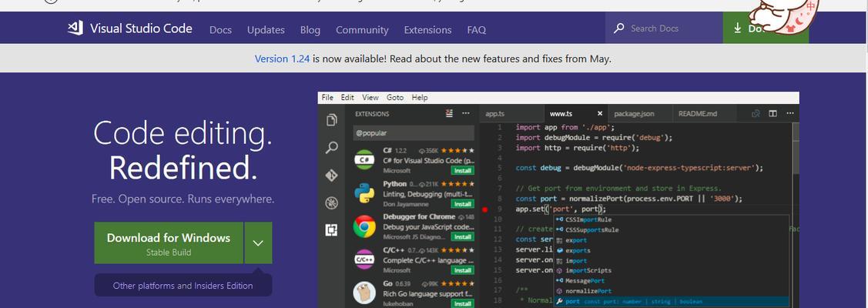The width and height of the screenshot is (868, 308).
Task: Click the Debugger for Chrome icon
Action: [x=364, y=226]
